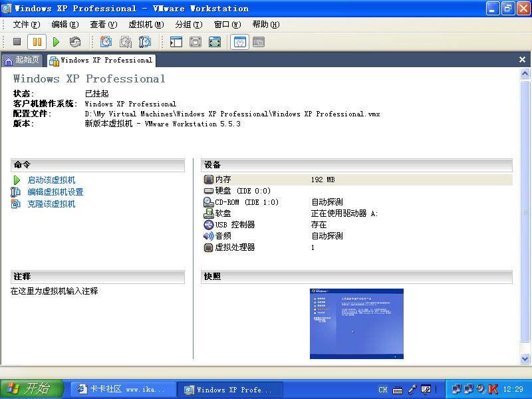Click the 192 MB memory value
The width and height of the screenshot is (532, 399).
click(323, 180)
